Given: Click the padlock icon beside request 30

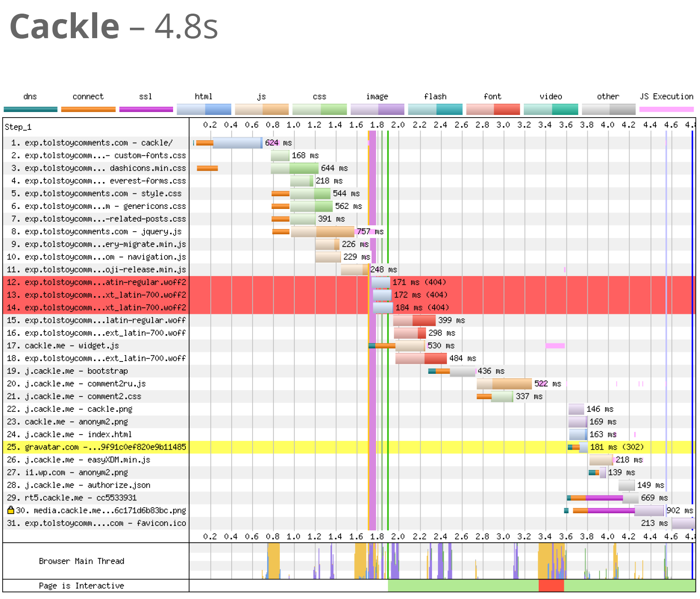Looking at the screenshot, I should (11, 510).
